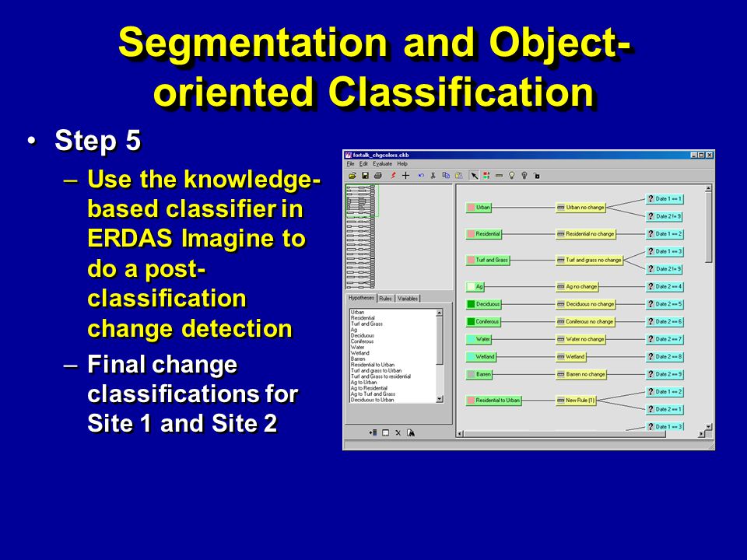Click the lock icon in the toolbar

(x=537, y=176)
